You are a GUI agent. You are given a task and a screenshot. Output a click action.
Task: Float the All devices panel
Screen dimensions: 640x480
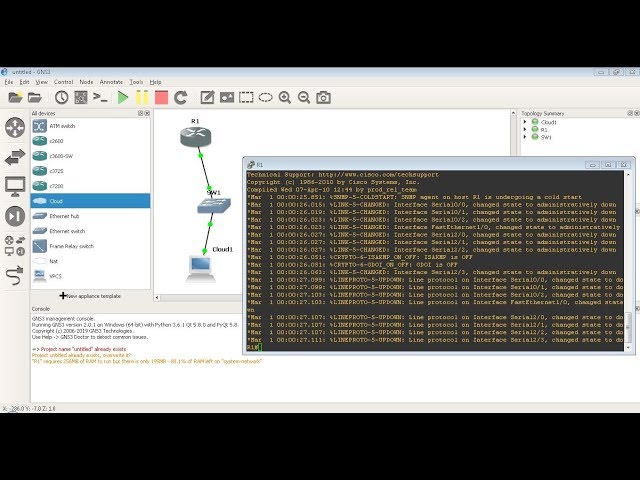(140, 113)
